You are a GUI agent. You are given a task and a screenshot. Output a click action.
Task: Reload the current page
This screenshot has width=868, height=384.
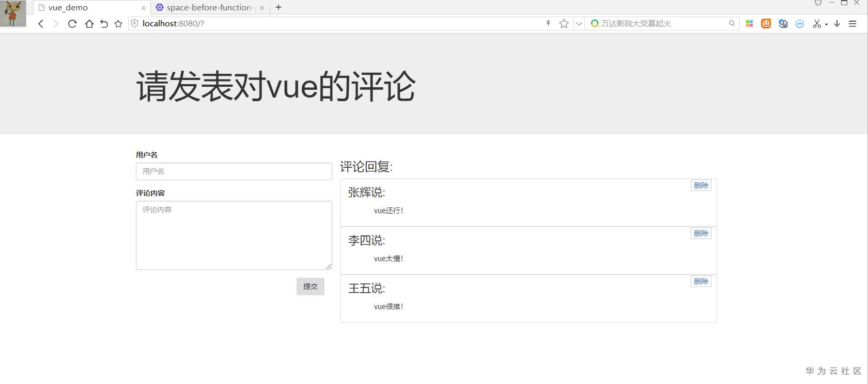[x=72, y=24]
